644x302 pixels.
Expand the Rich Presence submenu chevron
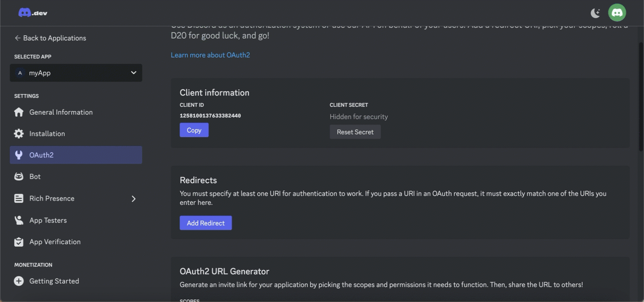133,199
